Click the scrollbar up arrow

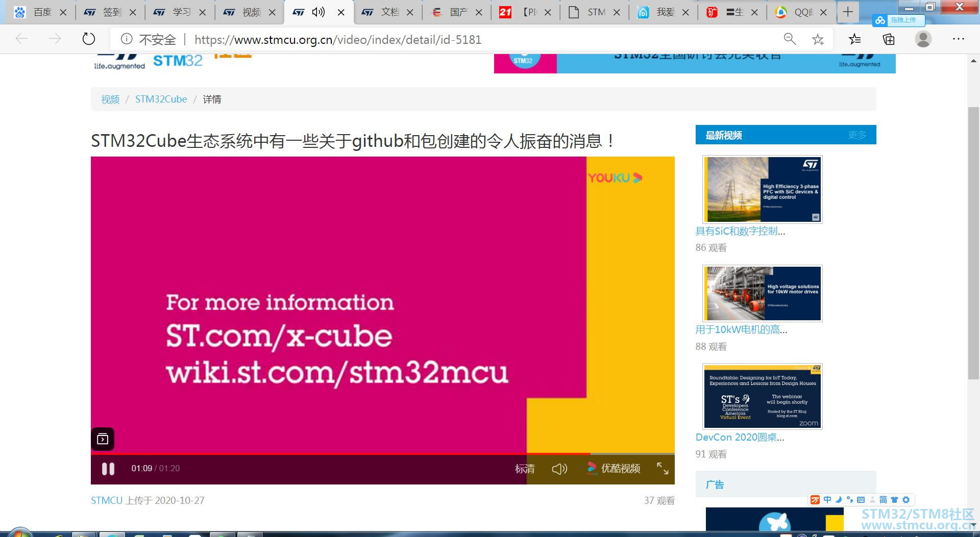point(973,61)
